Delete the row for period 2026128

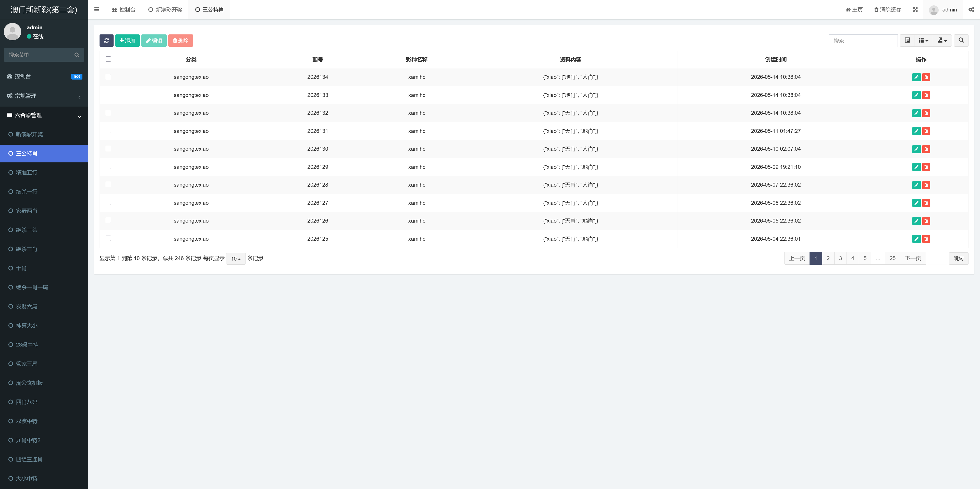pos(926,185)
